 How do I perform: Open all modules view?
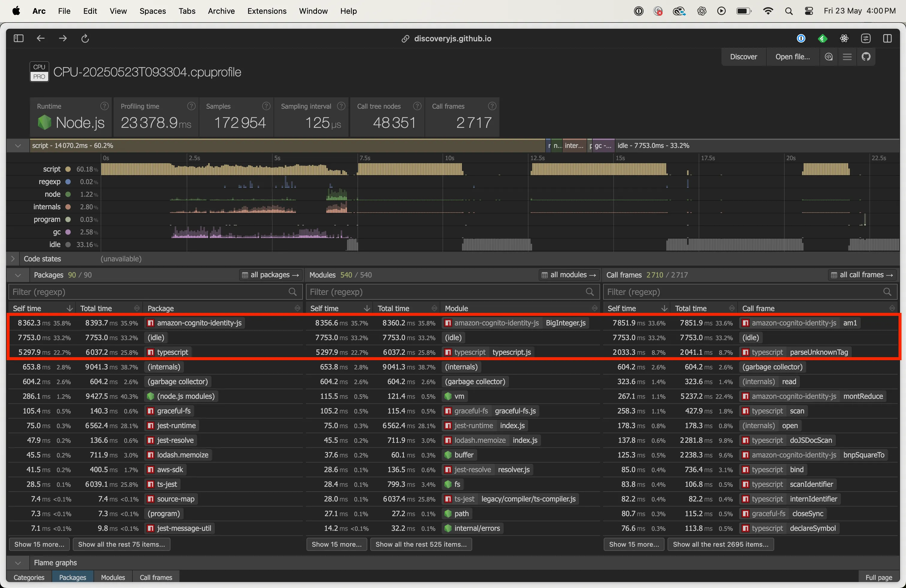click(569, 275)
